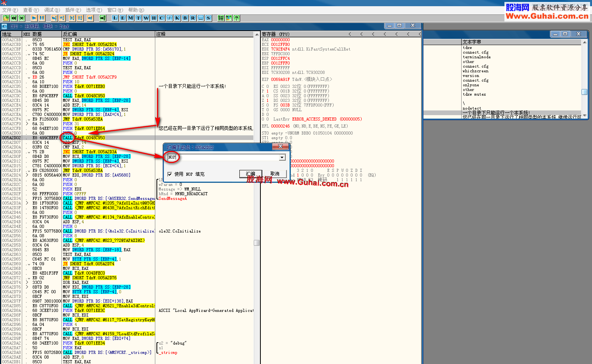This screenshot has width=592, height=364.
Task: Click the NOP instruction input field
Action: pyautogui.click(x=223, y=157)
